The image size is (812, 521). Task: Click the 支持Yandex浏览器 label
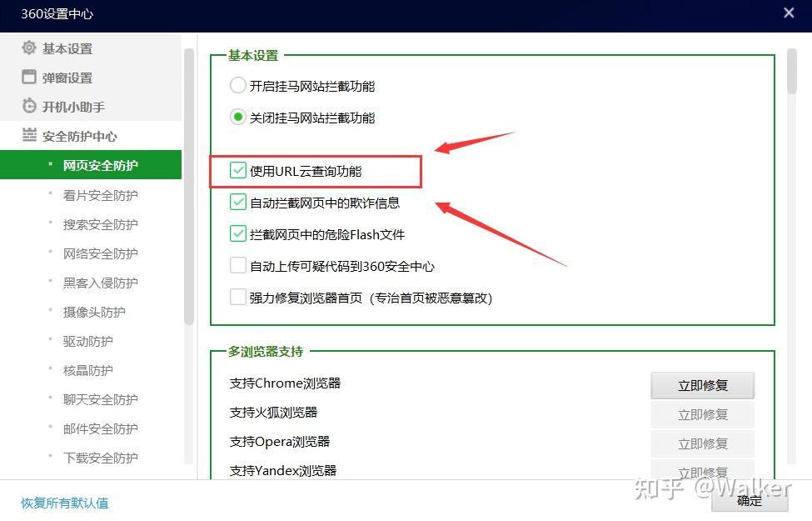[x=283, y=470]
